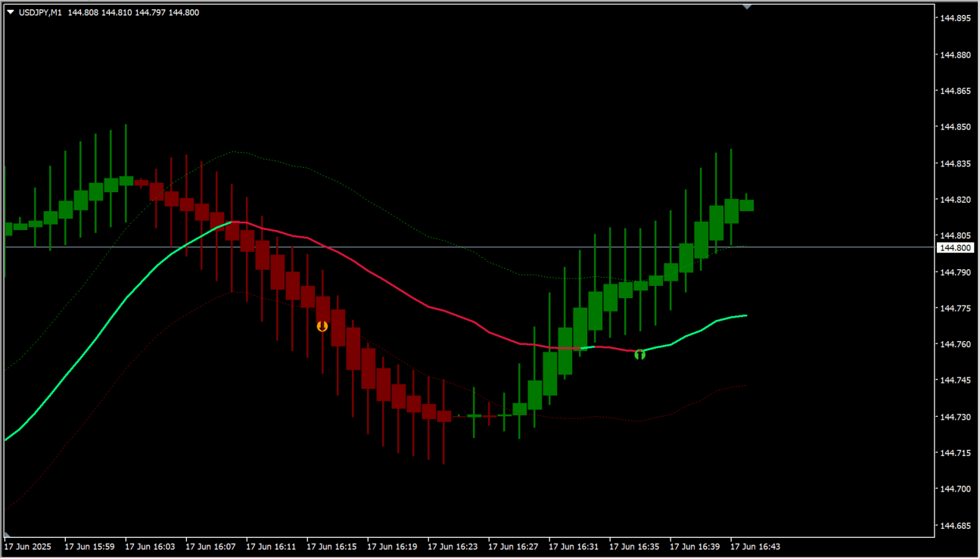980x559 pixels.
Task: Click the chart shift triangle marker at top
Action: tap(747, 7)
